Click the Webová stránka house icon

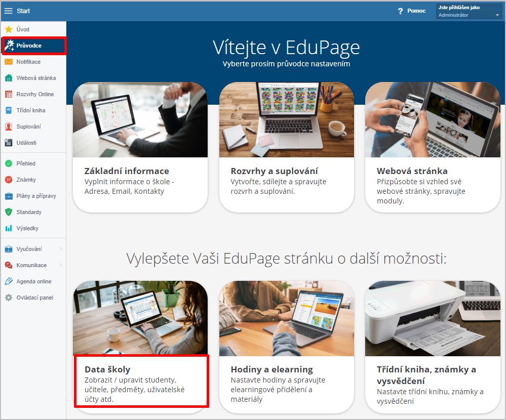[x=9, y=78]
